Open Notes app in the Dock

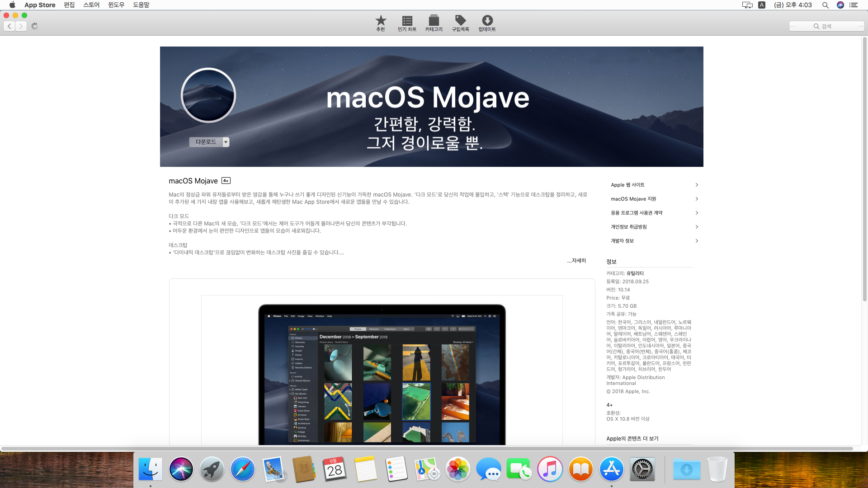[x=365, y=469]
